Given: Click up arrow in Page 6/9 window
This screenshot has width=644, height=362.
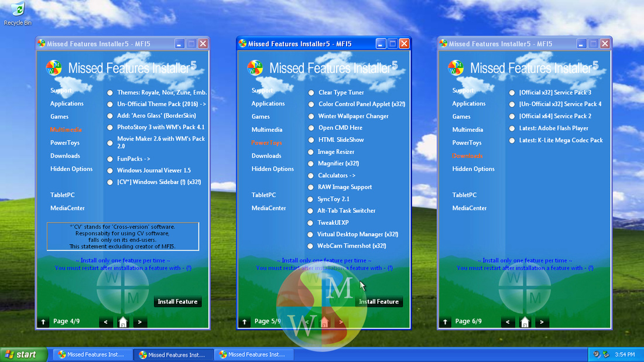Looking at the screenshot, I should tap(445, 322).
